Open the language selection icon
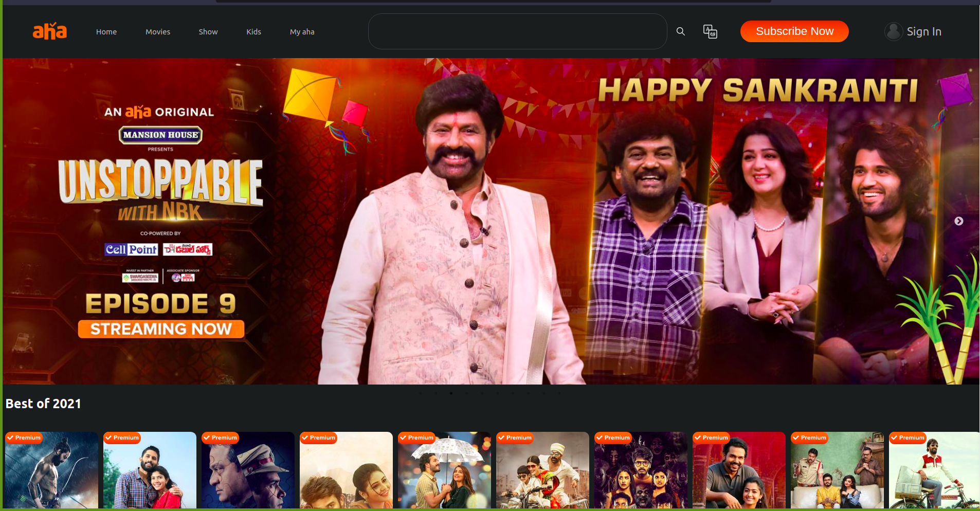Viewport: 980px width, 511px height. tap(710, 31)
